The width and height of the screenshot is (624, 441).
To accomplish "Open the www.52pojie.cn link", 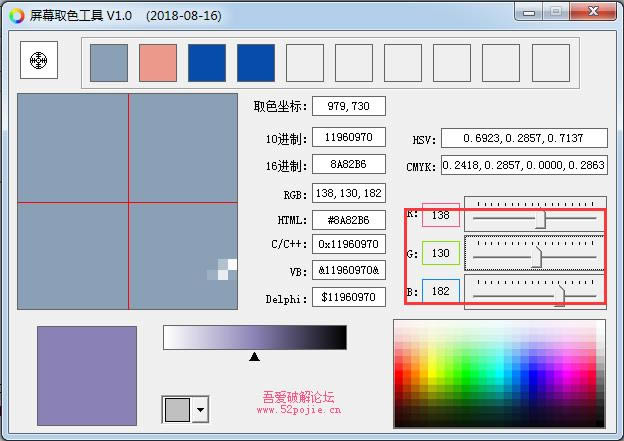I will 298,409.
